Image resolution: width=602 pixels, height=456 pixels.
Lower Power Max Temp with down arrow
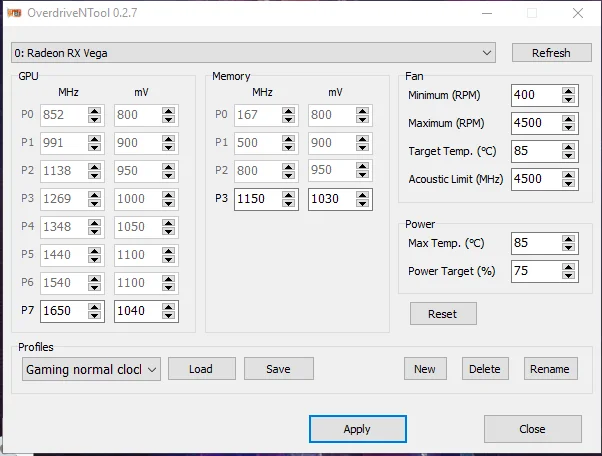pos(569,248)
